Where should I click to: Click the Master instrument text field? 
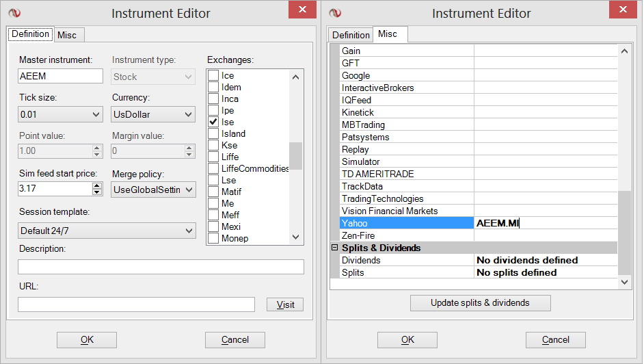click(61, 77)
